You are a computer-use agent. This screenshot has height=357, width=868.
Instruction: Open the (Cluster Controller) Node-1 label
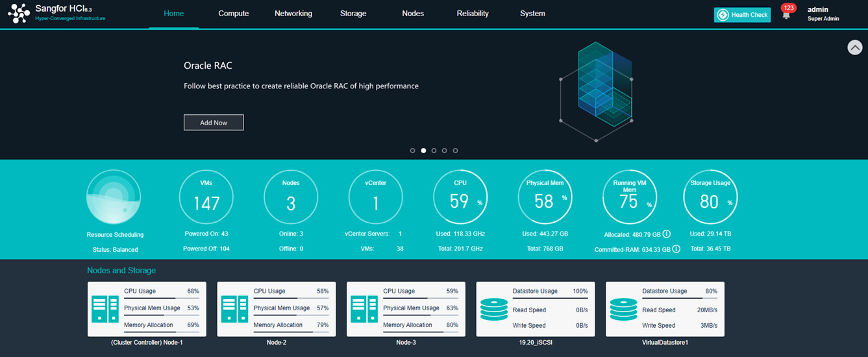[147, 342]
